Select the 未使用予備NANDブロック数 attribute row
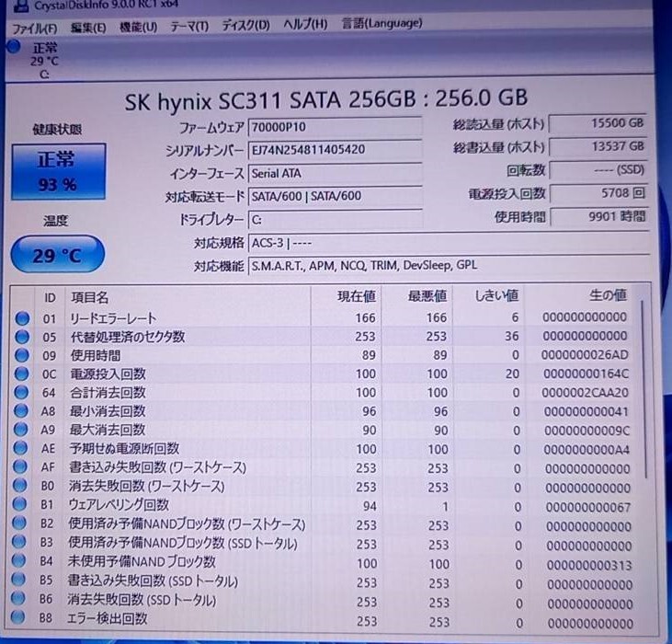 pyautogui.click(x=324, y=563)
